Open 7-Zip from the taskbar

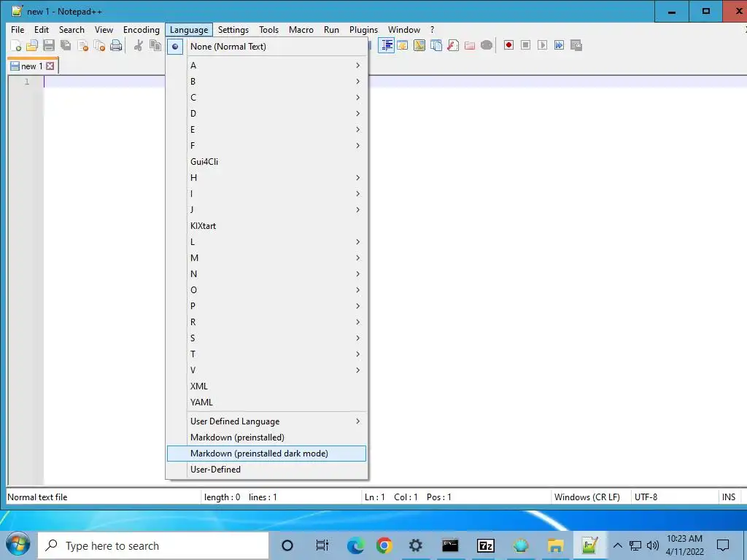(x=485, y=545)
